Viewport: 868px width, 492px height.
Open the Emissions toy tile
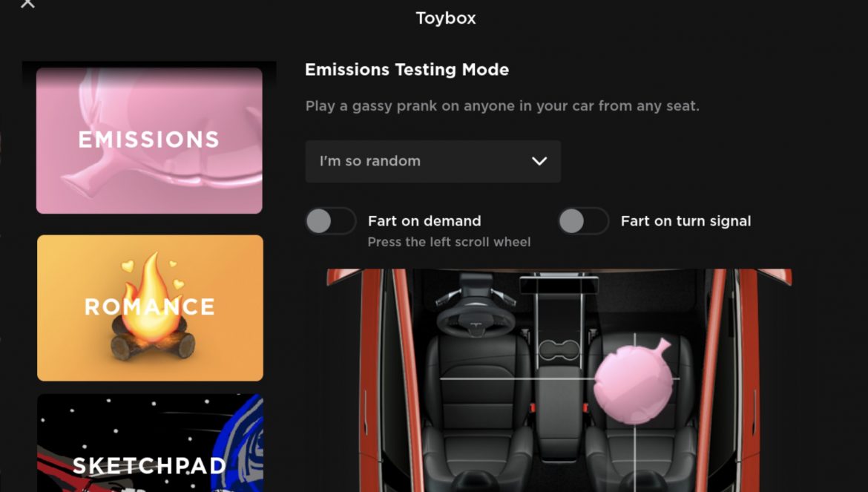pyautogui.click(x=149, y=140)
